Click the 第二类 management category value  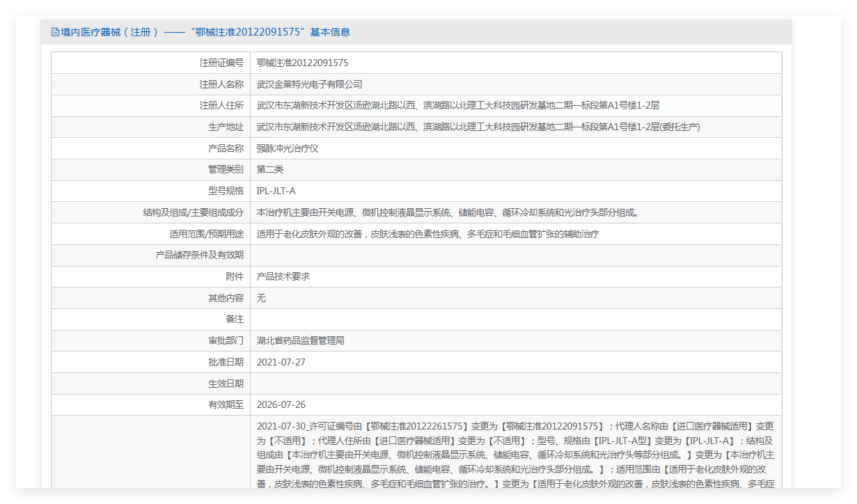point(270,169)
